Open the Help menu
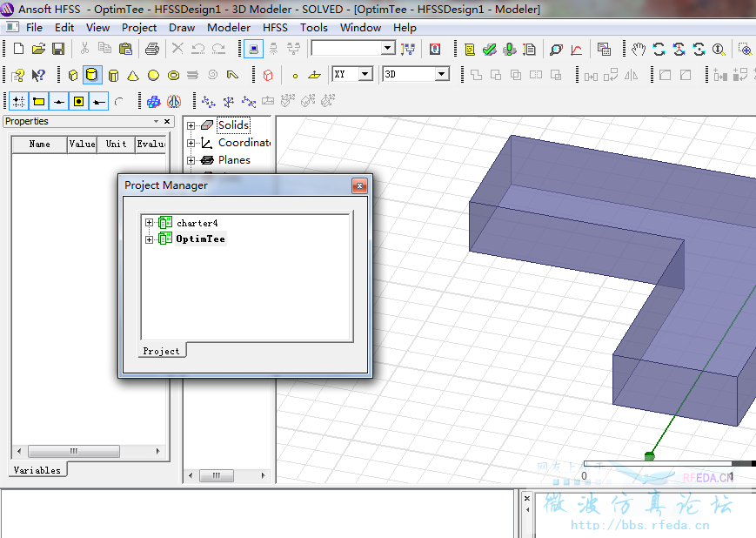This screenshot has height=538, width=756. tap(405, 28)
